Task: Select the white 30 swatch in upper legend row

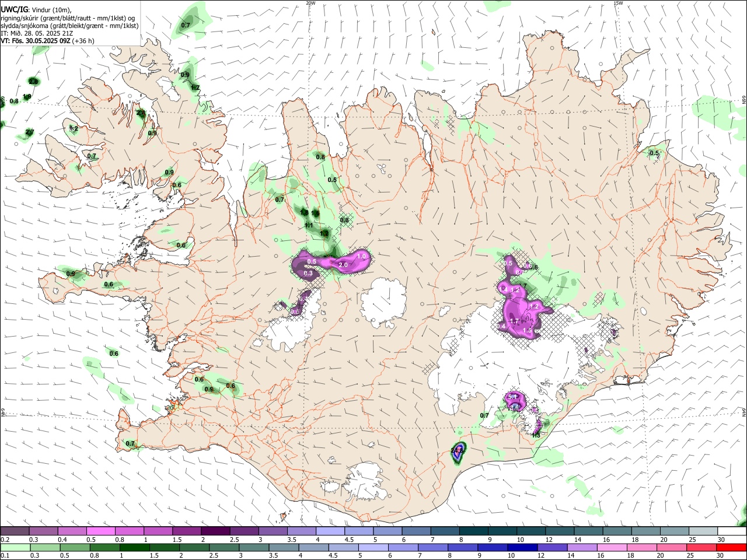Action: (x=732, y=531)
